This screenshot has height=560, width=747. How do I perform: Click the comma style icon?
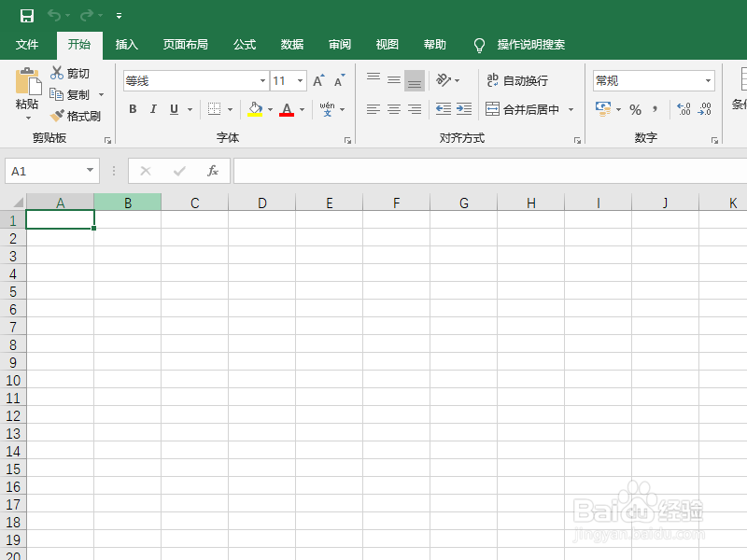click(655, 109)
